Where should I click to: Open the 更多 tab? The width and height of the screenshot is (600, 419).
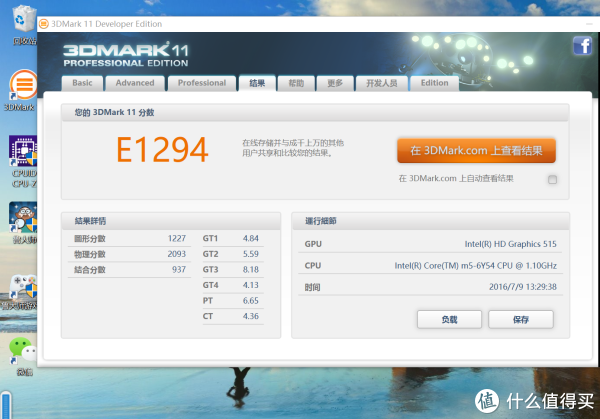click(x=335, y=83)
